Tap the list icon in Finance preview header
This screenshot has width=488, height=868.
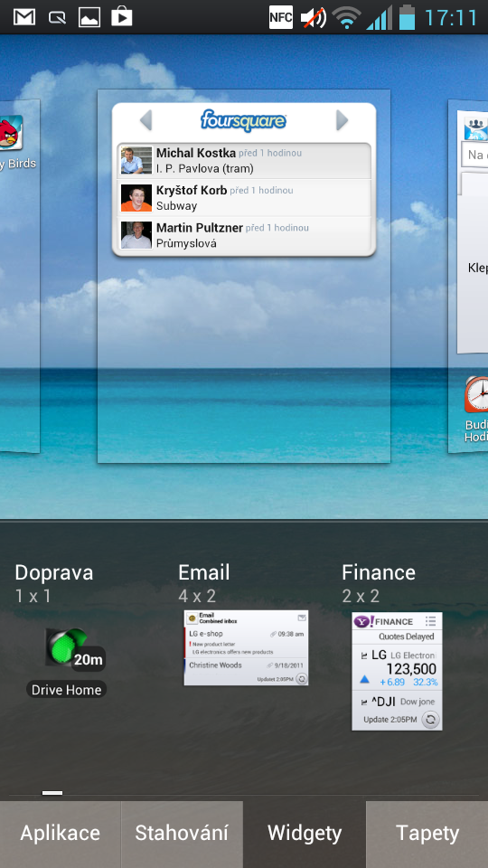point(430,621)
